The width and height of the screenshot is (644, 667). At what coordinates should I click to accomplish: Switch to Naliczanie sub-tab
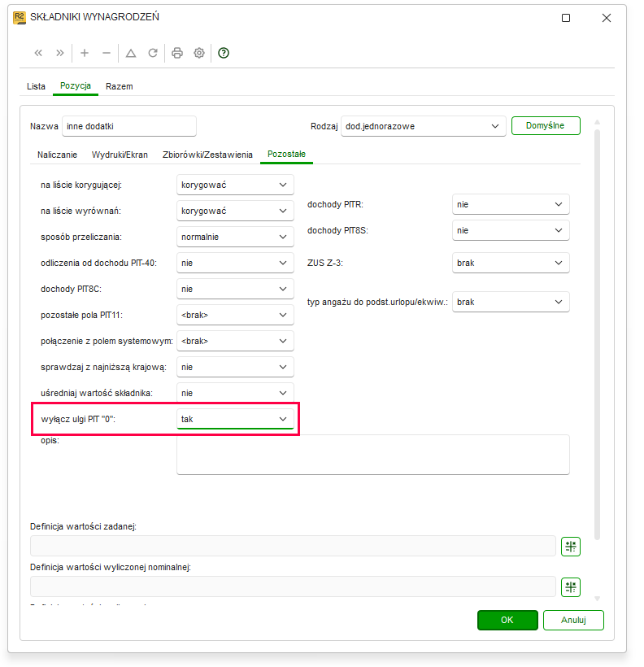(x=58, y=155)
